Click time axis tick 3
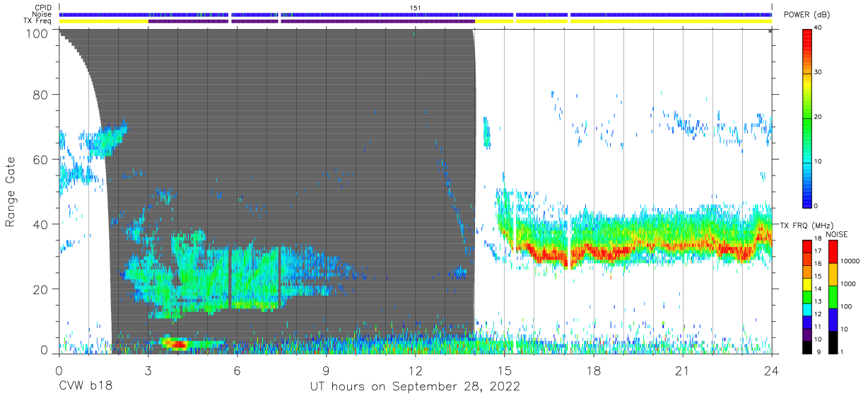Viewport: 868px width, 401px height. tap(148, 371)
